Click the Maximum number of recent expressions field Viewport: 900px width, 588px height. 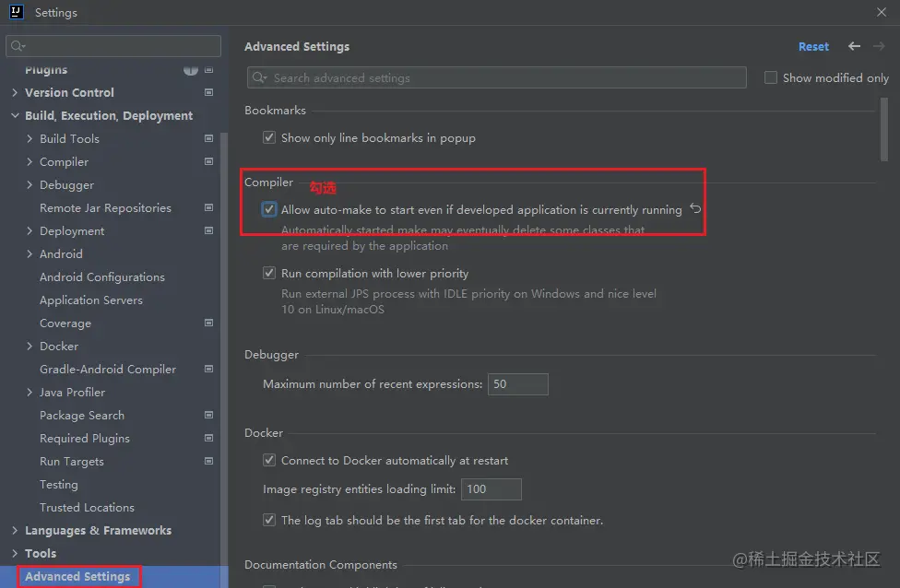click(x=517, y=383)
